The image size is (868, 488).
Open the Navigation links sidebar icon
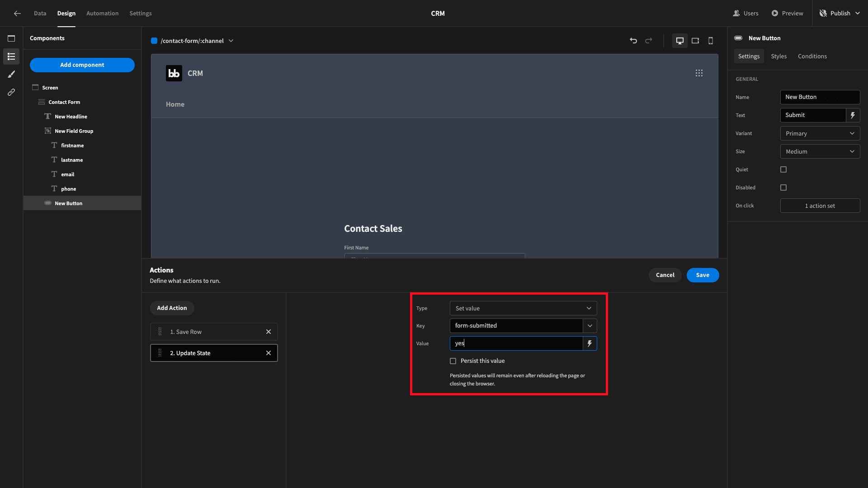(x=11, y=92)
